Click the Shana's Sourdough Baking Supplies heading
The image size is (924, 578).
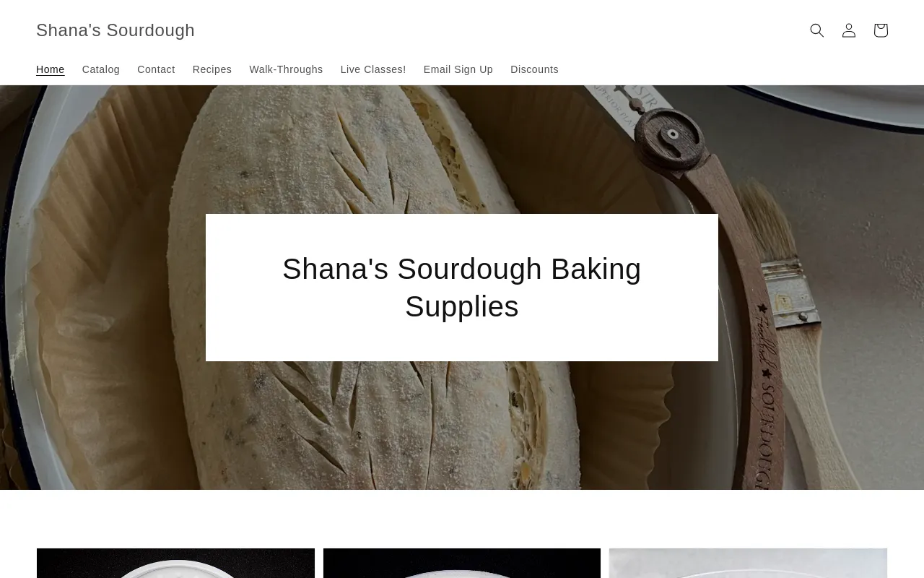click(x=462, y=288)
